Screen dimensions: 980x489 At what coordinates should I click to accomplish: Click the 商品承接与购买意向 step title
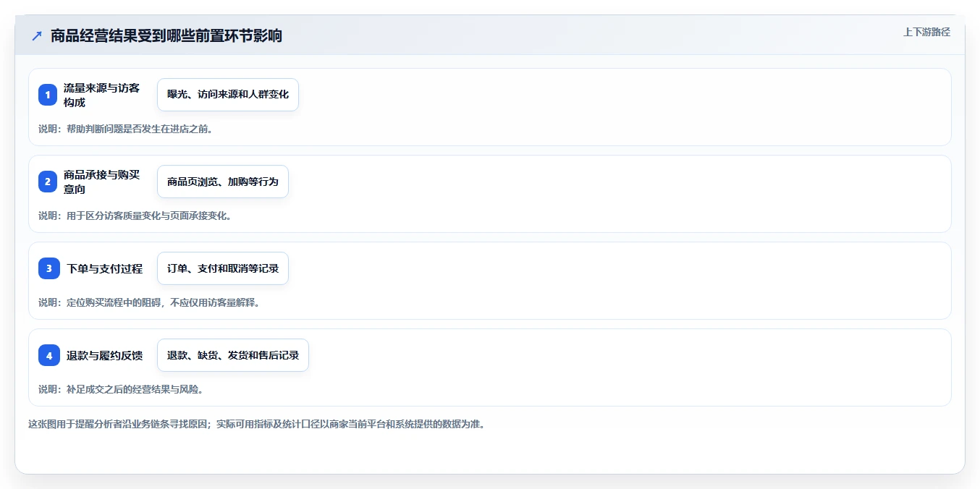click(102, 182)
